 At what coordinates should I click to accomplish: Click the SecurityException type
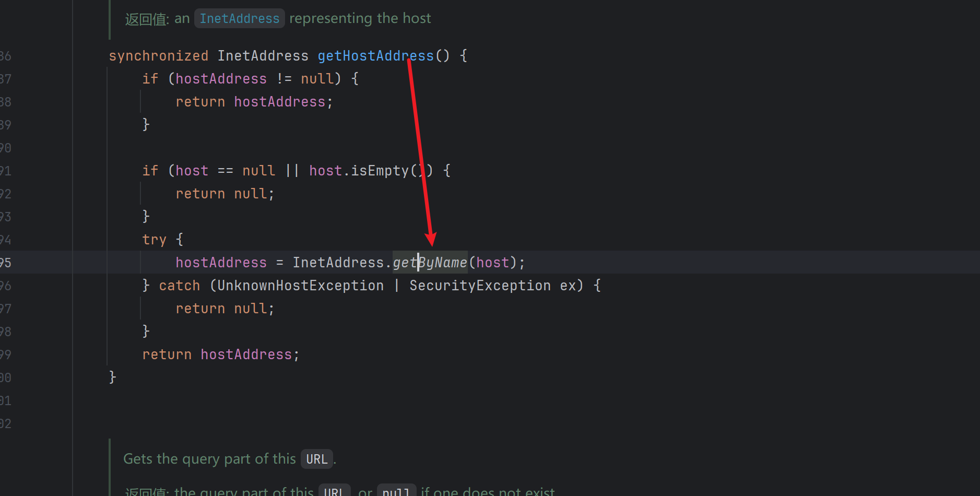[480, 286]
